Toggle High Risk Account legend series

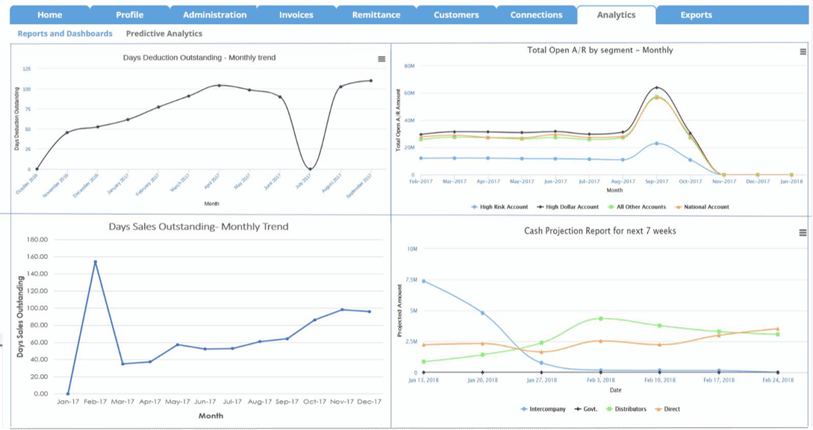(x=503, y=207)
